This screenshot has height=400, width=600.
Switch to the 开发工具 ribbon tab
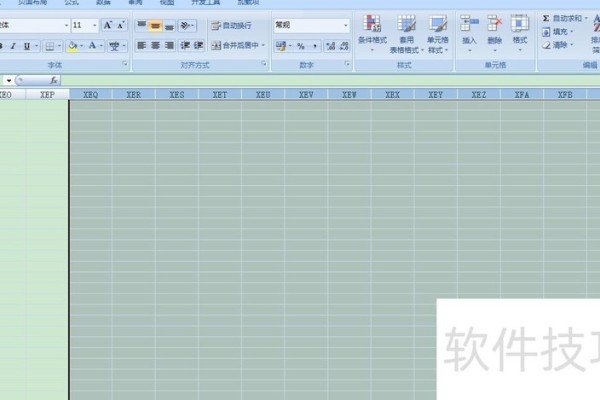(x=206, y=2)
